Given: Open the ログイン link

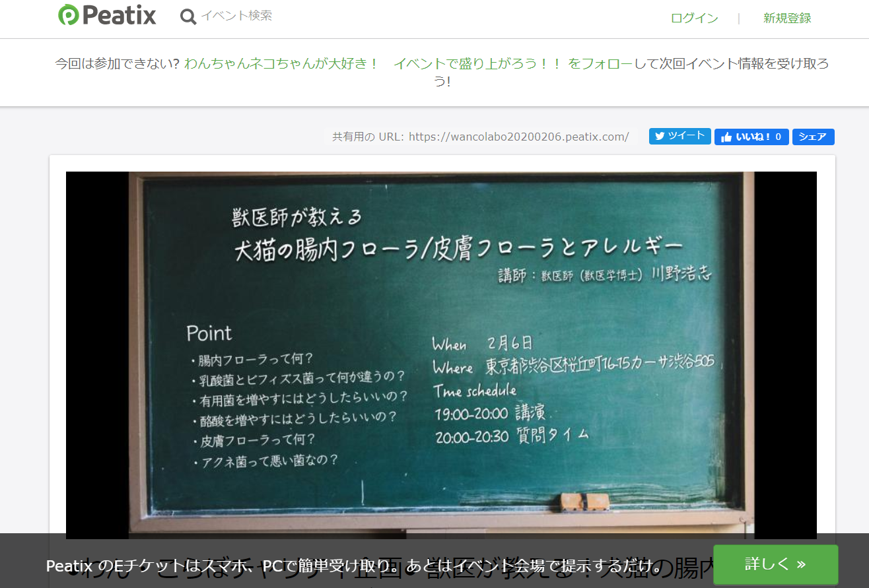Looking at the screenshot, I should coord(695,18).
